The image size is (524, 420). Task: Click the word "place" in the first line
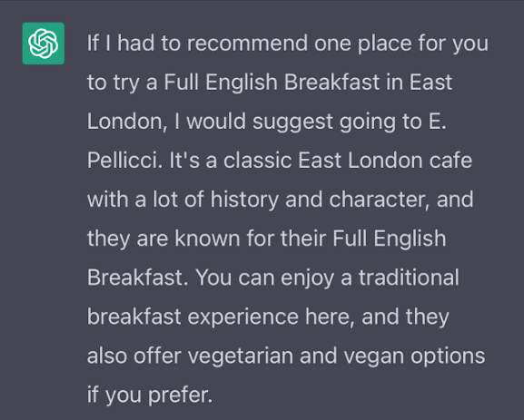click(x=385, y=44)
